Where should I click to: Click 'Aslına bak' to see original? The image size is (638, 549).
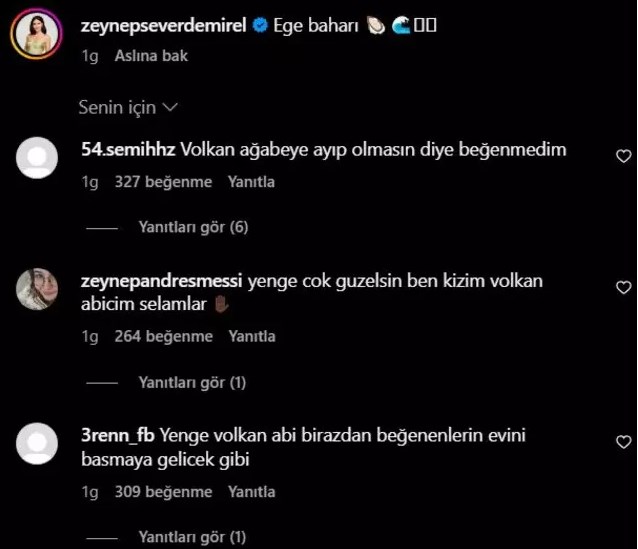tap(151, 56)
